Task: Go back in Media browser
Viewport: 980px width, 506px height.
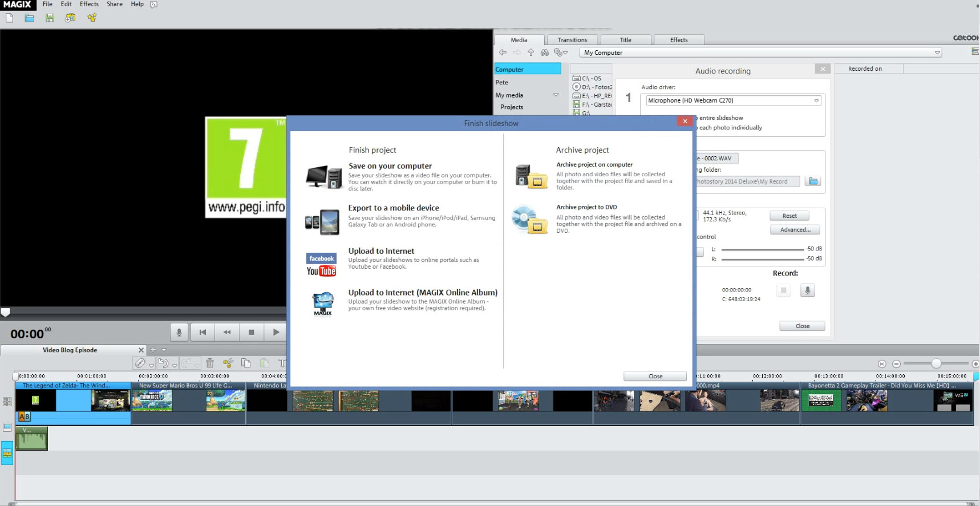Action: click(x=503, y=52)
